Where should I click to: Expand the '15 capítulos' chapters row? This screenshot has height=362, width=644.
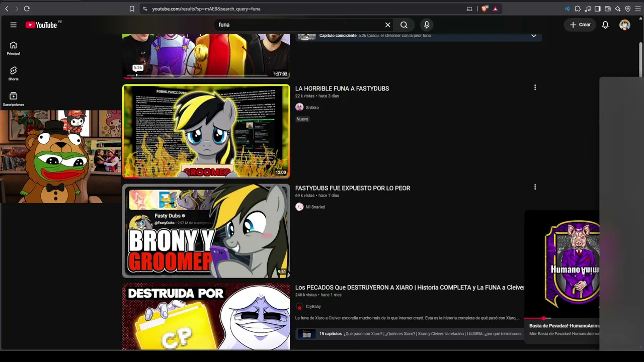coord(410,334)
